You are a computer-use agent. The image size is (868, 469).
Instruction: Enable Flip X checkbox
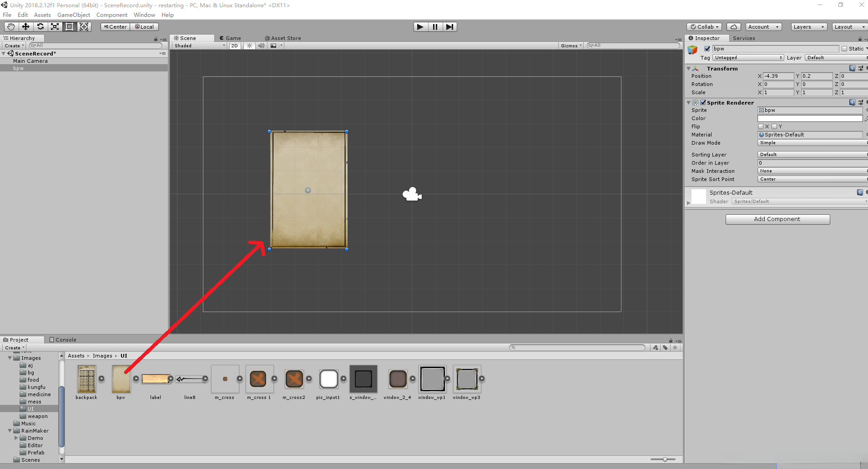(761, 126)
